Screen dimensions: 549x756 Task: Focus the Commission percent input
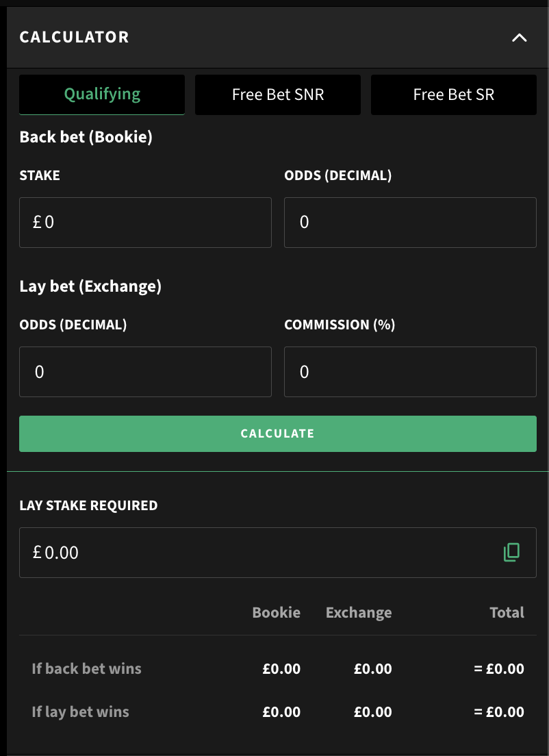tap(409, 372)
